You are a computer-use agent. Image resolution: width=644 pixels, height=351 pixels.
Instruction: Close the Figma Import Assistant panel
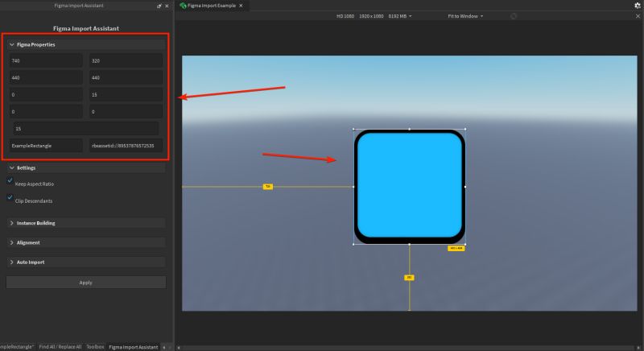tap(167, 6)
